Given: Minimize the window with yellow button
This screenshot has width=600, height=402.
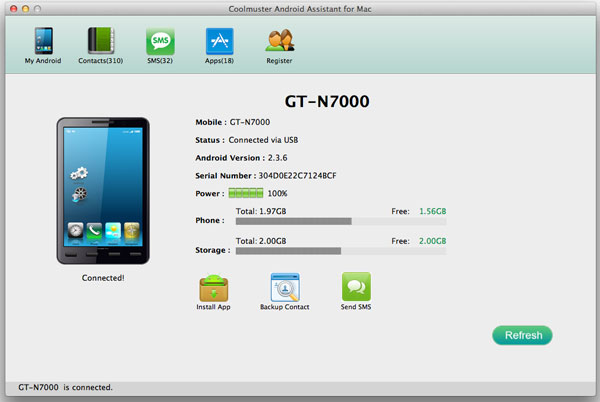Looking at the screenshot, I should 26,9.
